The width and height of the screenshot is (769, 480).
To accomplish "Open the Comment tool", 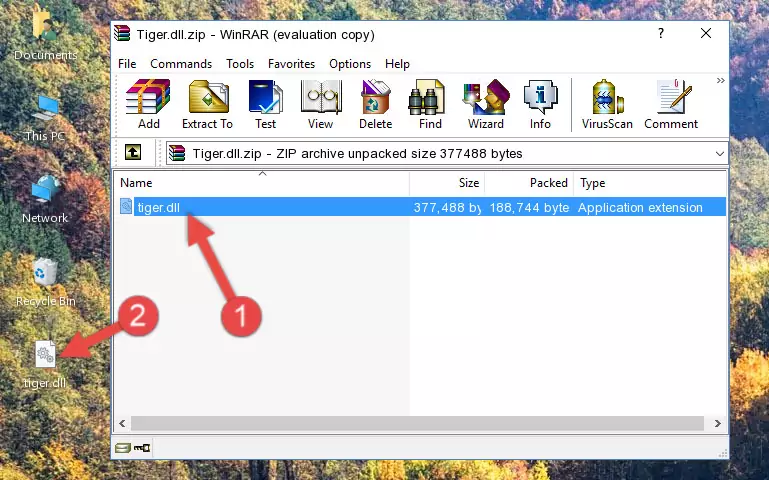I will point(671,104).
